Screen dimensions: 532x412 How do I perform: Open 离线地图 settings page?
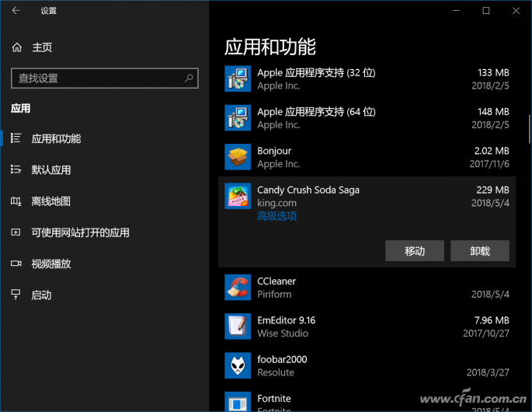[x=51, y=201]
